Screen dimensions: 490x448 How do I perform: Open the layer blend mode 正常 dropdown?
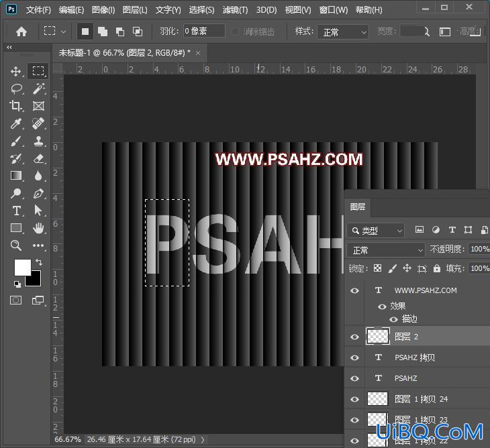(386, 250)
